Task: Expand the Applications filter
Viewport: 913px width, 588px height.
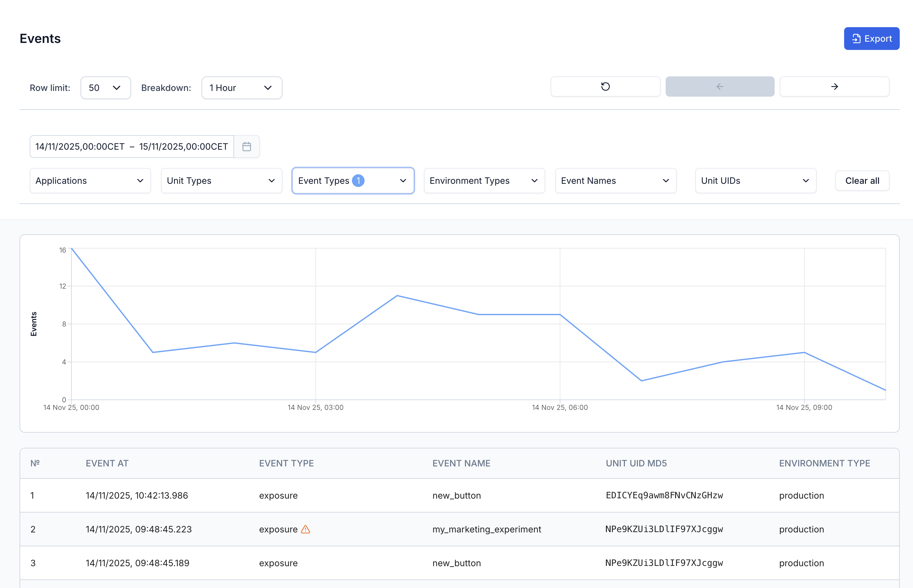Action: [x=90, y=181]
